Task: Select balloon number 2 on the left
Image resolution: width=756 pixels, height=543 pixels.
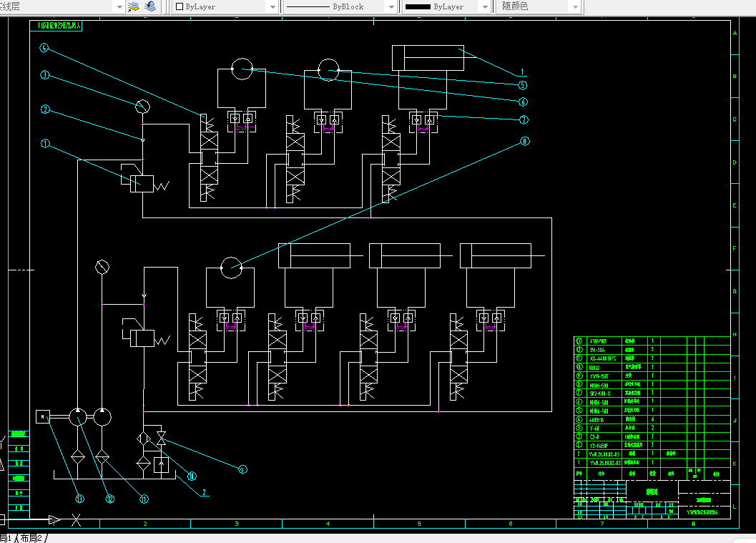Action: point(45,109)
